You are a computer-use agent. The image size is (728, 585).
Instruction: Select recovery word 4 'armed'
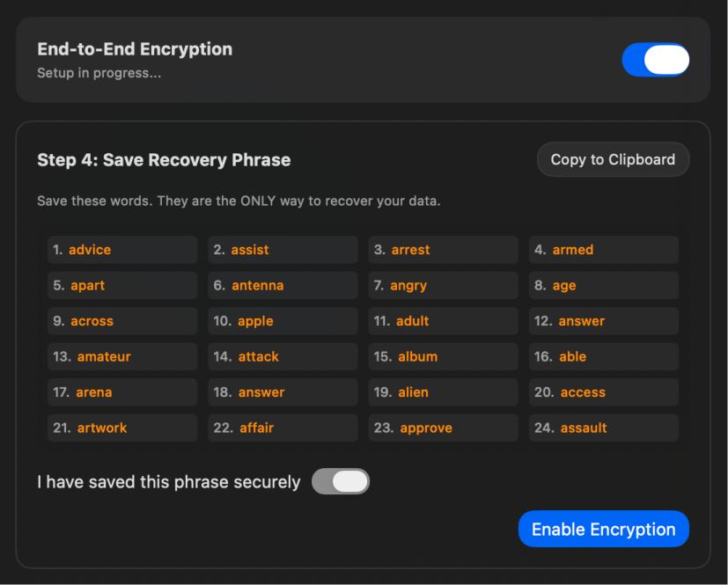603,249
